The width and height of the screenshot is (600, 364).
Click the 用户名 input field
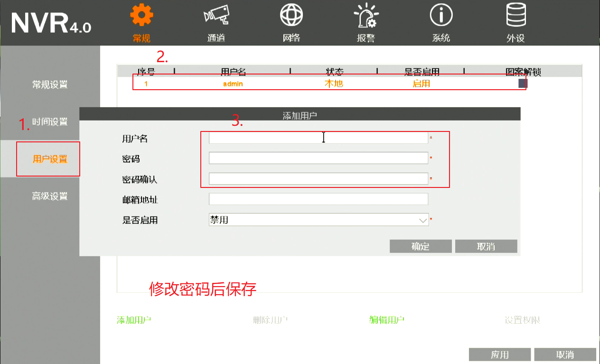pyautogui.click(x=319, y=138)
